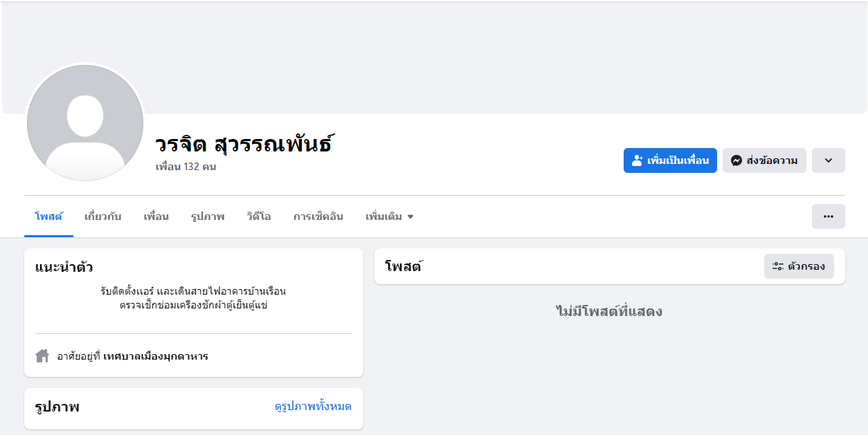Go to the รูปภาพ photos tab
This screenshot has height=435, width=868.
208,216
